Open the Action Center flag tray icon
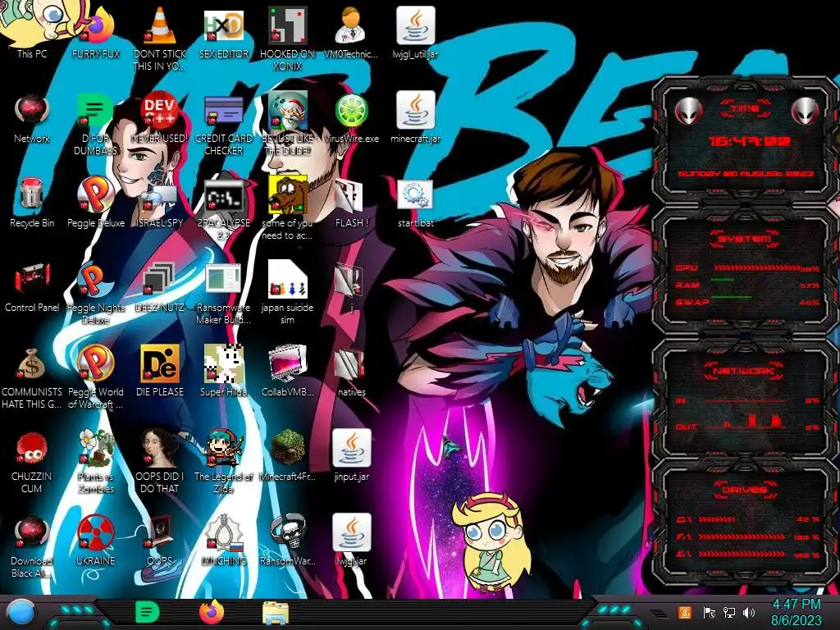Image resolution: width=840 pixels, height=630 pixels. point(709,613)
